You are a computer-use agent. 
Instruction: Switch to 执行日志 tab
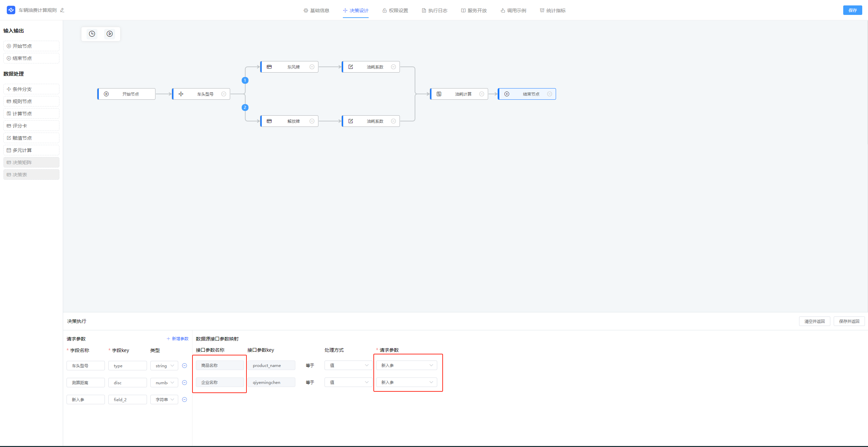(435, 11)
